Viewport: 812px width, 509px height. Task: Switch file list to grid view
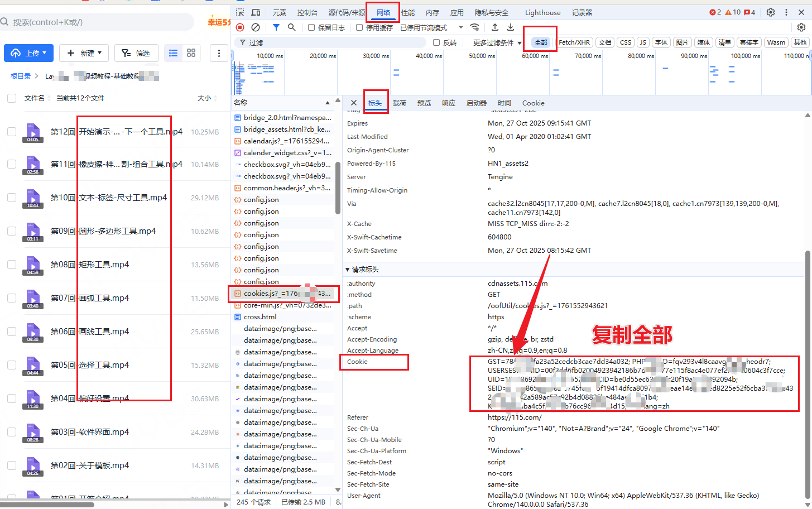point(191,53)
